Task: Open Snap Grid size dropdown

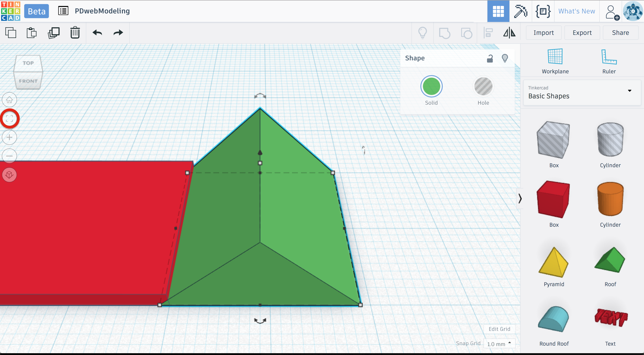Action: point(499,344)
